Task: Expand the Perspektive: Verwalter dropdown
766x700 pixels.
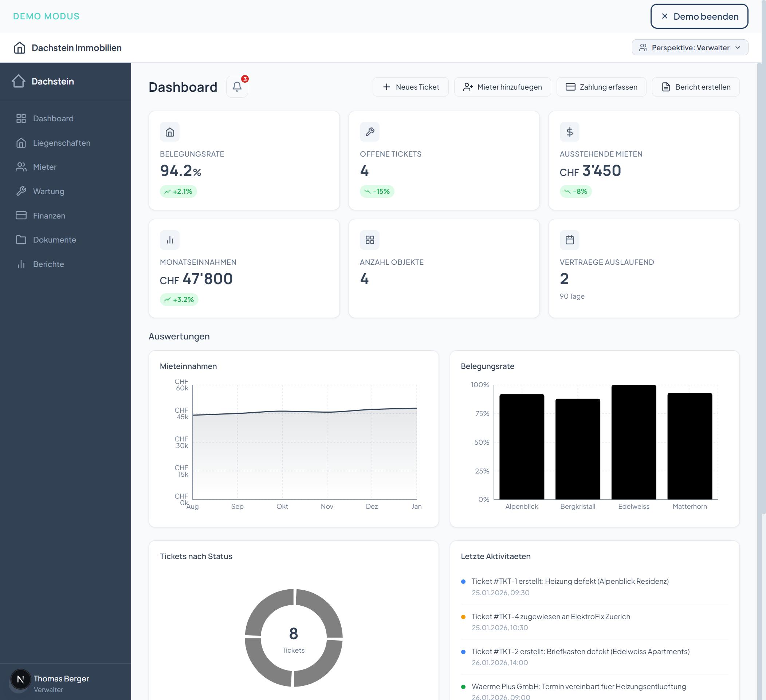Action: pos(690,47)
